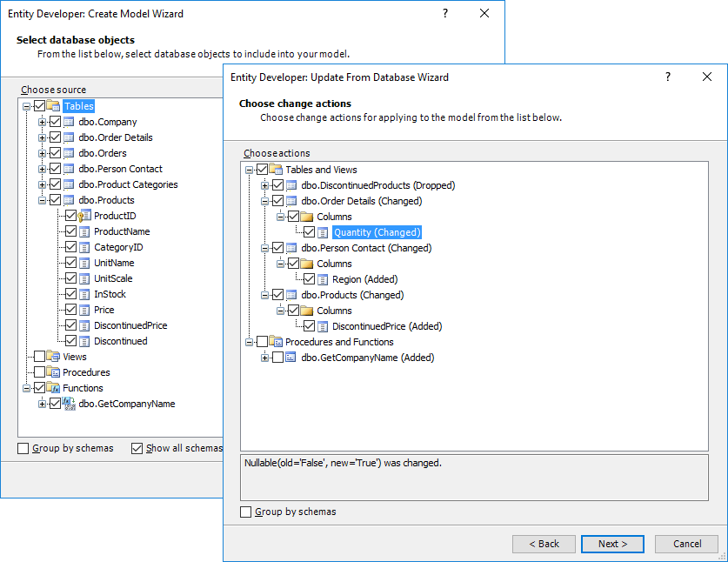
Task: Collapse the Tables and Views node
Action: (250, 170)
